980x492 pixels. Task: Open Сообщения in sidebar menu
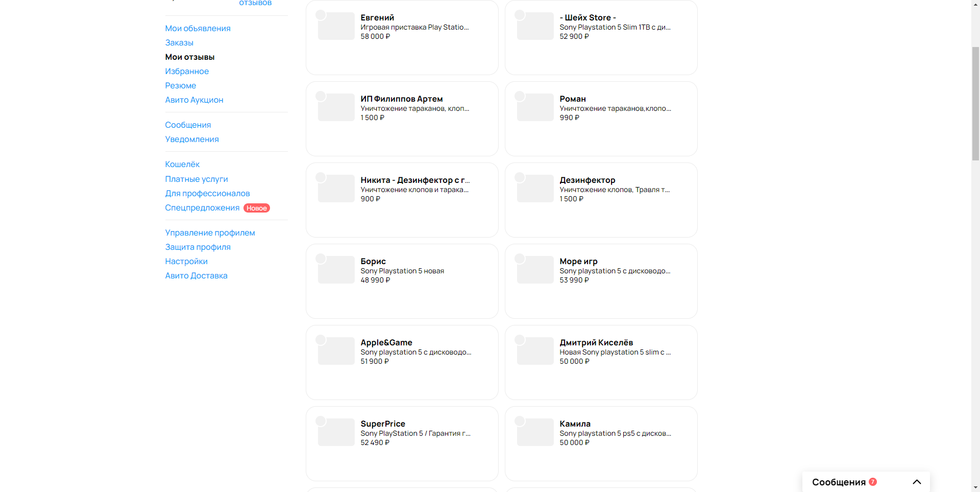pyautogui.click(x=188, y=125)
